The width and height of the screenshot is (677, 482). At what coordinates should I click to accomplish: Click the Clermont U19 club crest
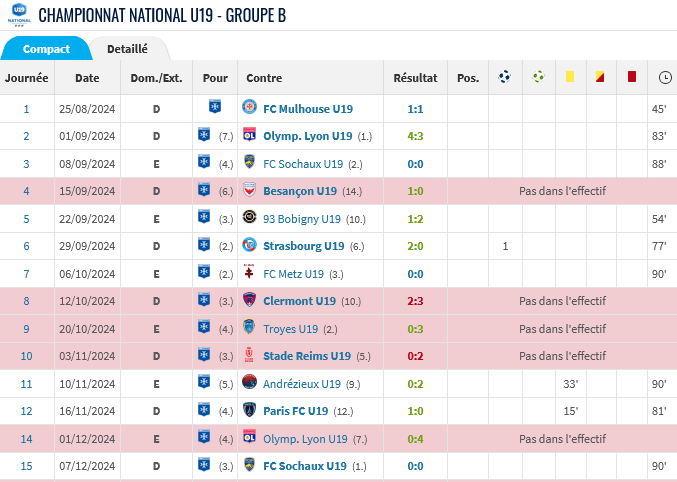pyautogui.click(x=249, y=299)
